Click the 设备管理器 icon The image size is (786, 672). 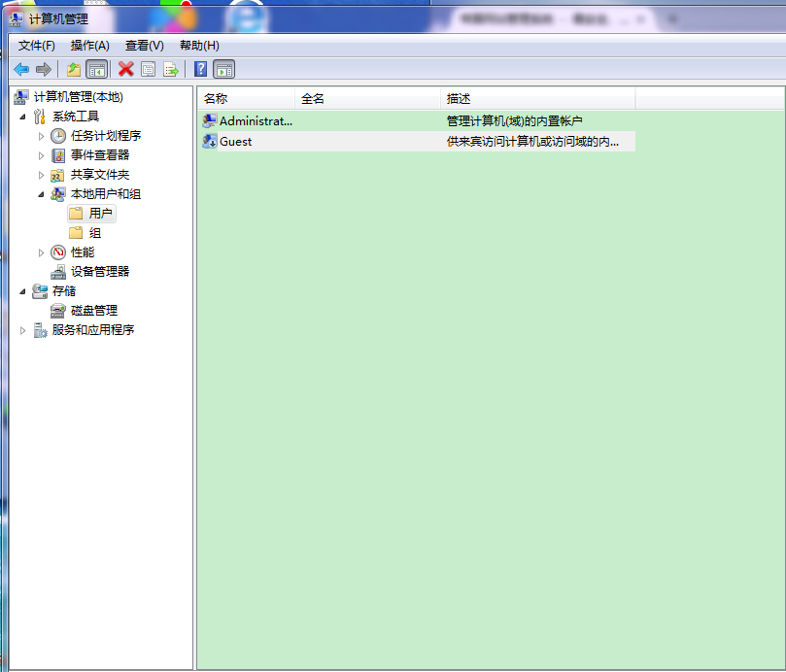(x=58, y=272)
